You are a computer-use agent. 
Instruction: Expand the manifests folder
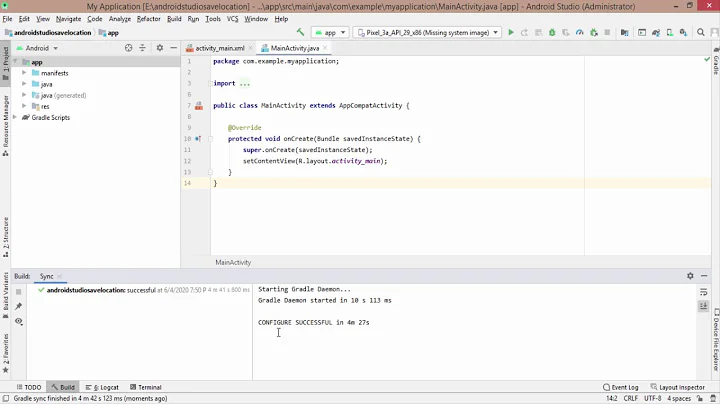coord(24,73)
